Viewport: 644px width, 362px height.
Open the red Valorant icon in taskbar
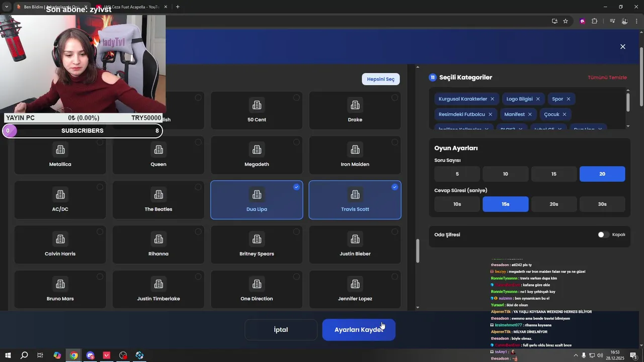pyautogui.click(x=107, y=355)
